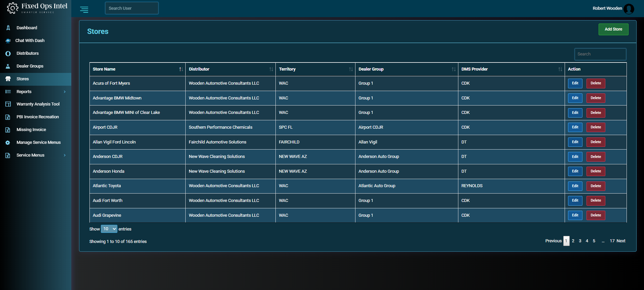Screen dimensions: 644x290
Task: Expand the Reports submenu
Action: point(64,92)
